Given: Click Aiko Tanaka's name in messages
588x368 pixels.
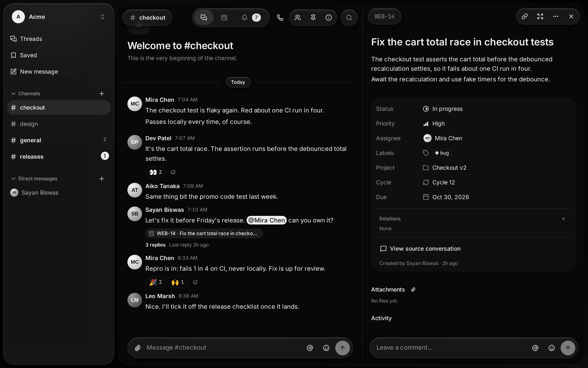Looking at the screenshot, I should point(162,186).
